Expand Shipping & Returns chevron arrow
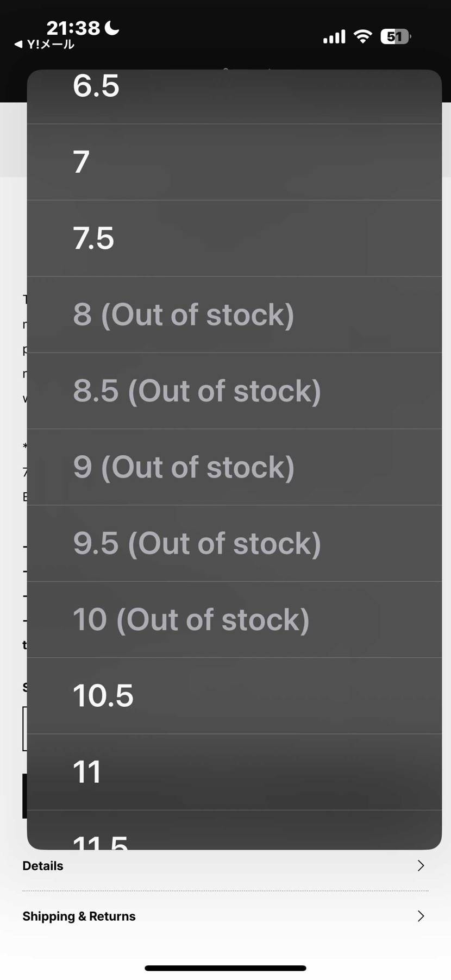This screenshot has height=980, width=451. click(421, 916)
